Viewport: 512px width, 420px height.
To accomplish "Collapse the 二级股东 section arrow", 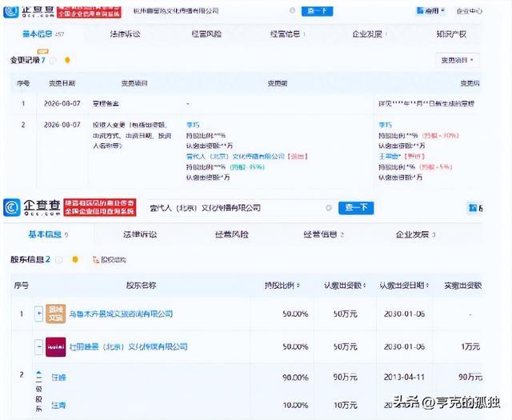I will click(x=39, y=373).
